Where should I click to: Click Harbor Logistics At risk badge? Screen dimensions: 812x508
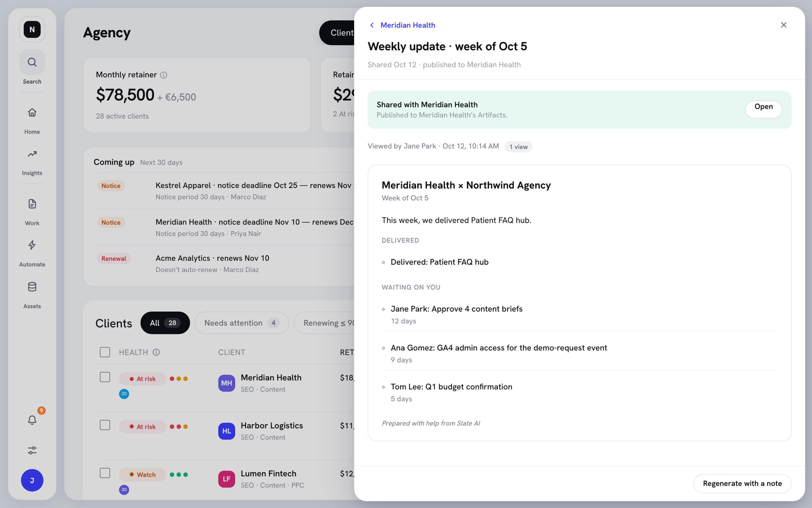143,426
